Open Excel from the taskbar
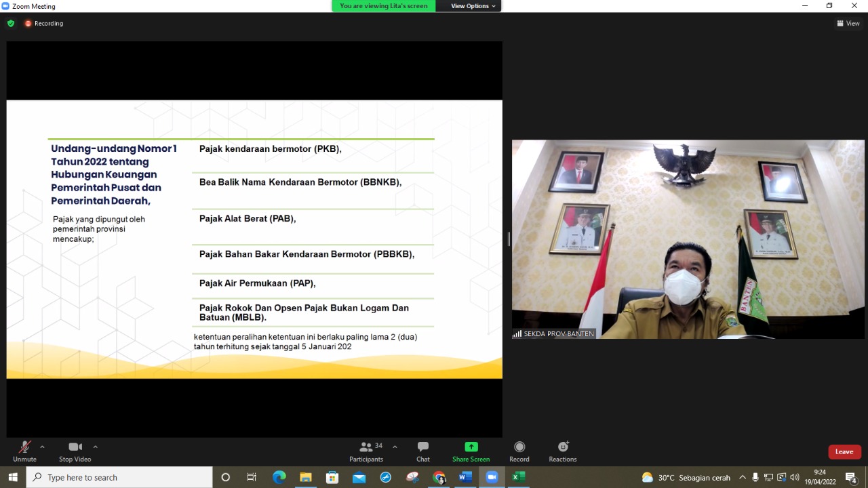Viewport: 868px width, 488px height. (x=518, y=477)
